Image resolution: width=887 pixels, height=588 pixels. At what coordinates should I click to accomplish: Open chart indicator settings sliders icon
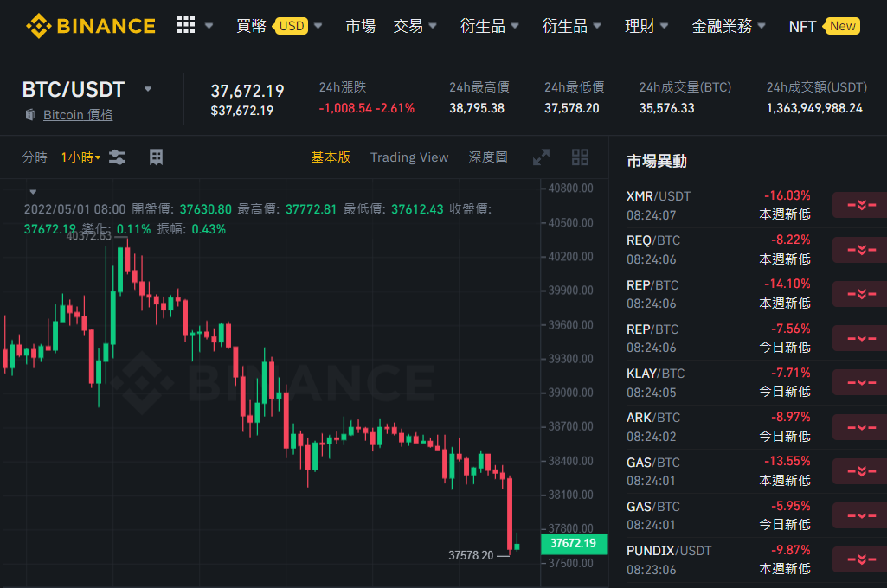[117, 157]
